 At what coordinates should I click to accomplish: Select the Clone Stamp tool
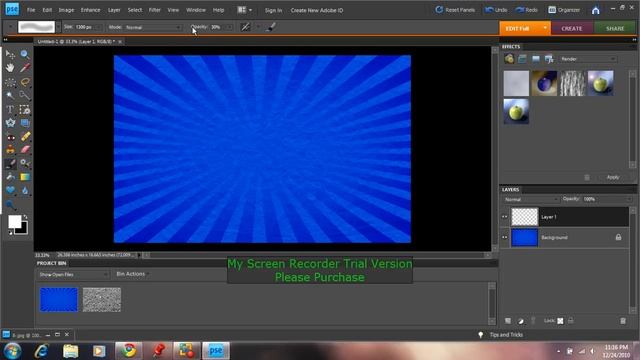tap(10, 150)
